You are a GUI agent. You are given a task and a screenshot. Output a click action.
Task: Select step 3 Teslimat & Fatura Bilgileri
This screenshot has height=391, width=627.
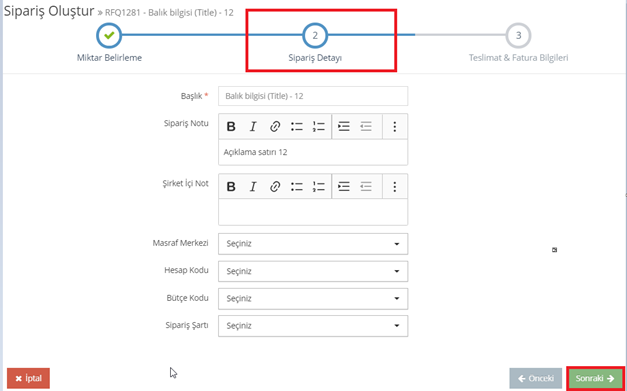click(x=518, y=36)
